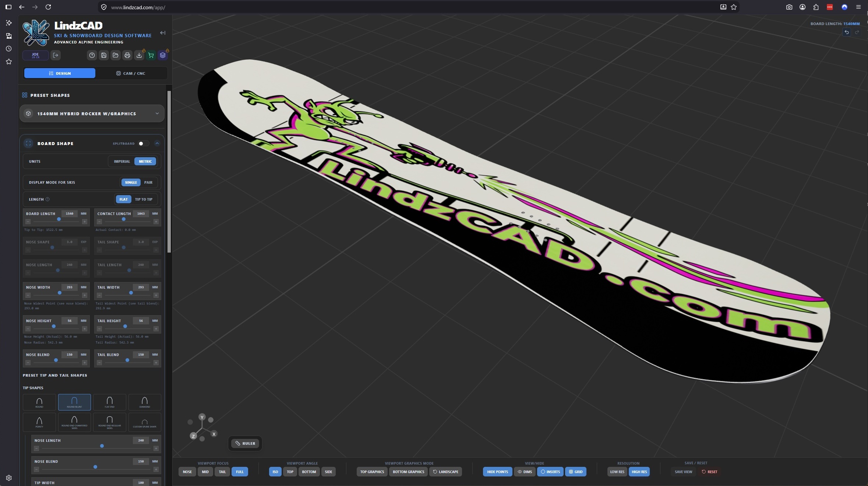Toggle Grid visibility
This screenshot has width=868, height=486.
click(576, 472)
